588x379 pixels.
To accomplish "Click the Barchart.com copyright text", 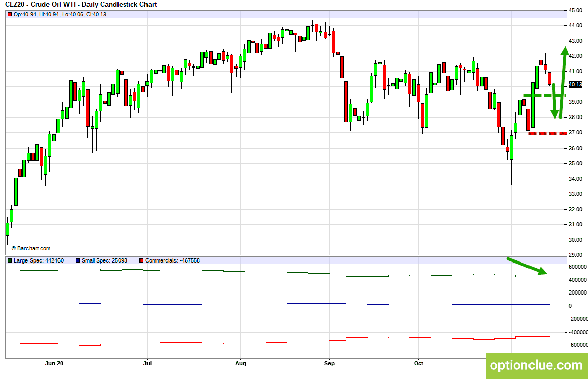I will [x=31, y=248].
